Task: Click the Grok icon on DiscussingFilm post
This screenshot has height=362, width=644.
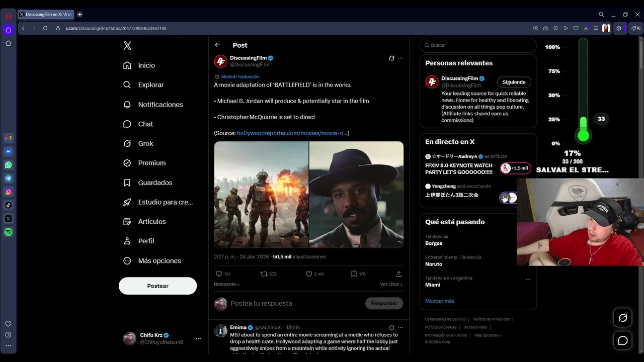Action: point(391,58)
